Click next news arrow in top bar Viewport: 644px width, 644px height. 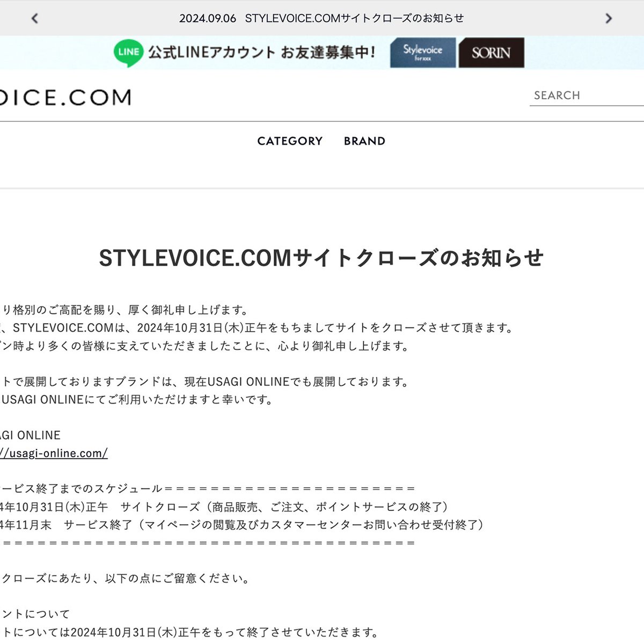[x=608, y=18]
